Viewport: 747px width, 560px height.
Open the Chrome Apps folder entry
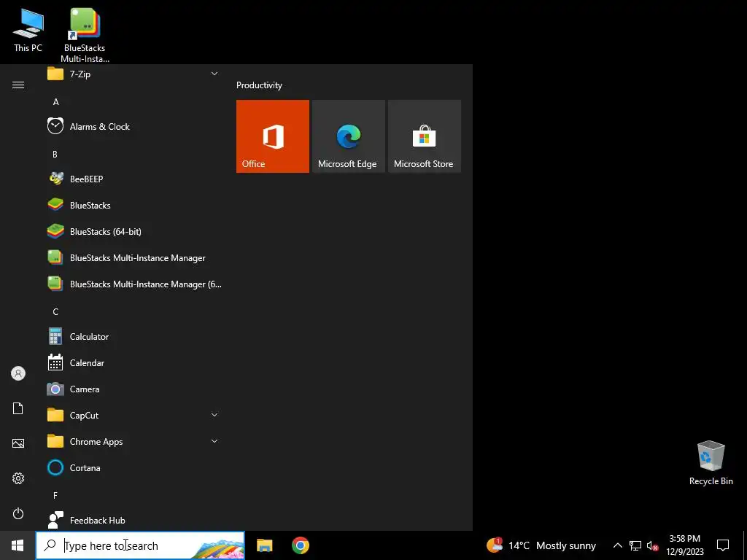coord(134,441)
